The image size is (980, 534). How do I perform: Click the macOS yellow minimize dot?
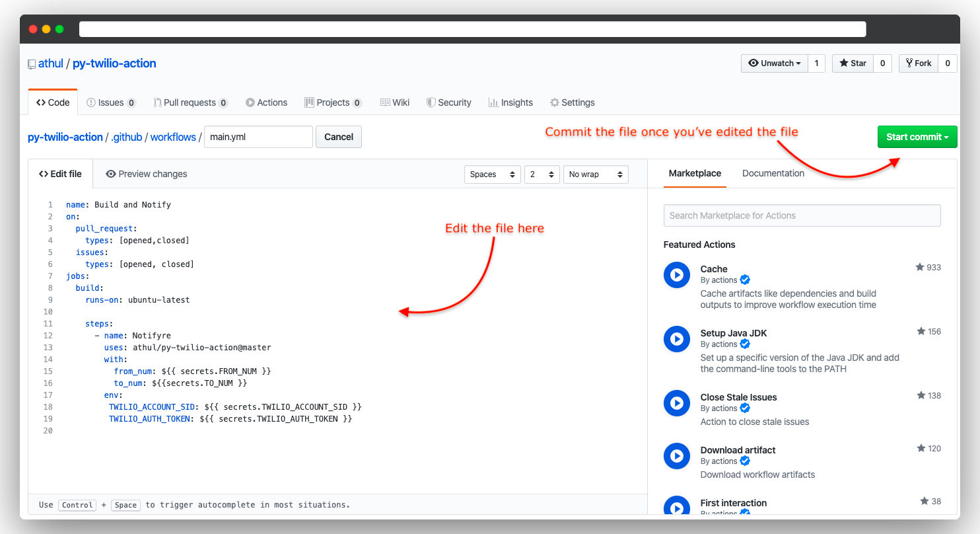coord(46,29)
